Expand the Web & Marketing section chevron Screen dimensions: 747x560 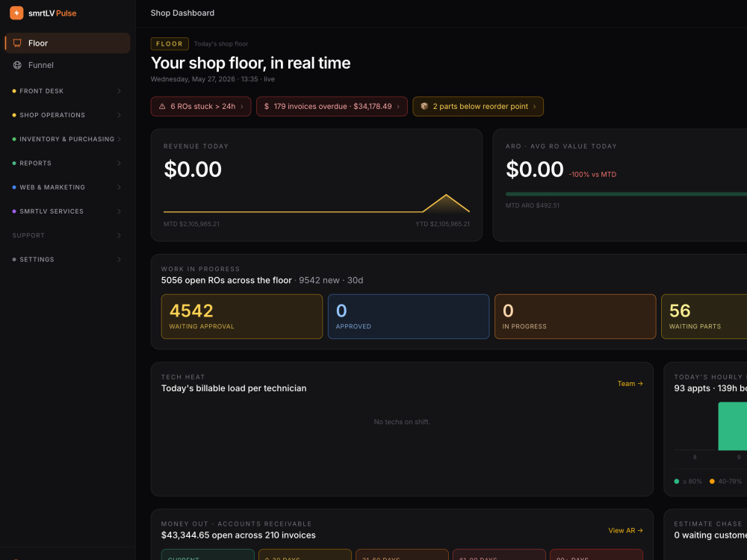click(119, 187)
